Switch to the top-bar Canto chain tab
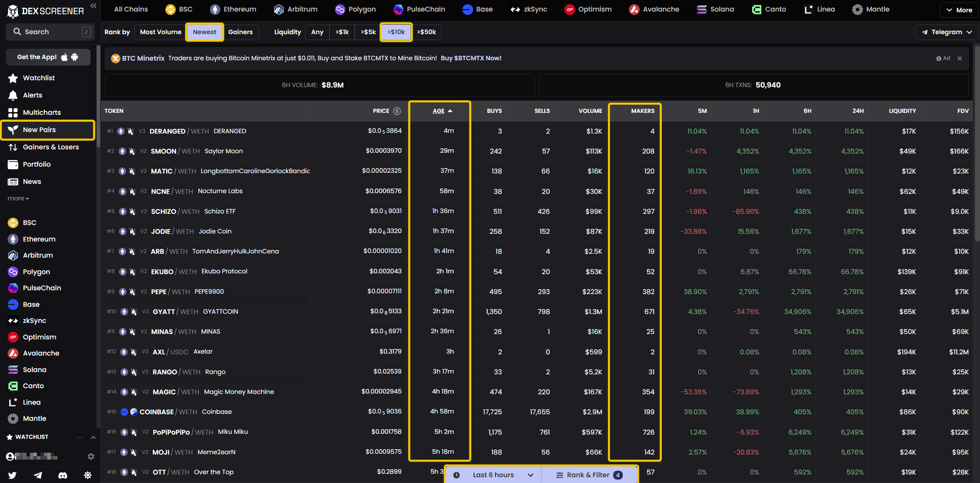The width and height of the screenshot is (980, 483). (769, 9)
